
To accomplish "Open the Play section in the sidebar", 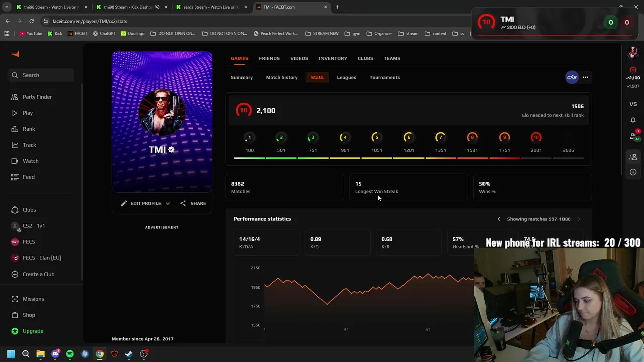I will tap(27, 113).
